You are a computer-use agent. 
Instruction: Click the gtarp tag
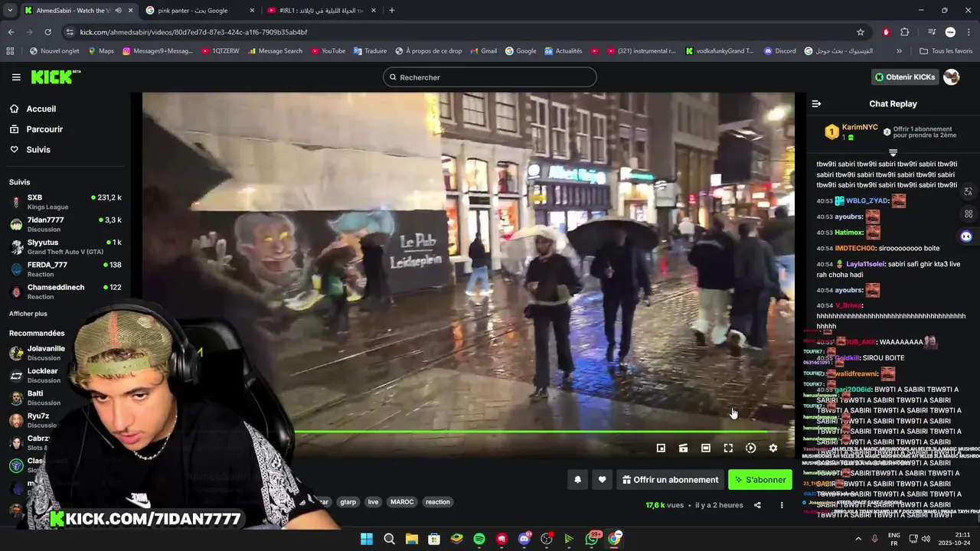(348, 502)
